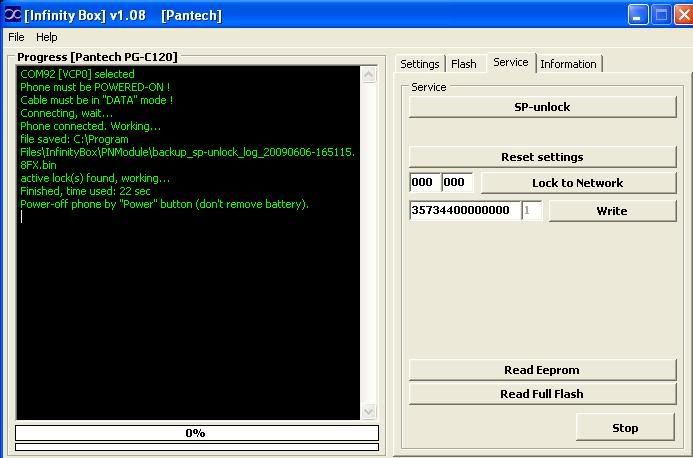Click the Lock to Network button
693x458 pixels.
(578, 183)
